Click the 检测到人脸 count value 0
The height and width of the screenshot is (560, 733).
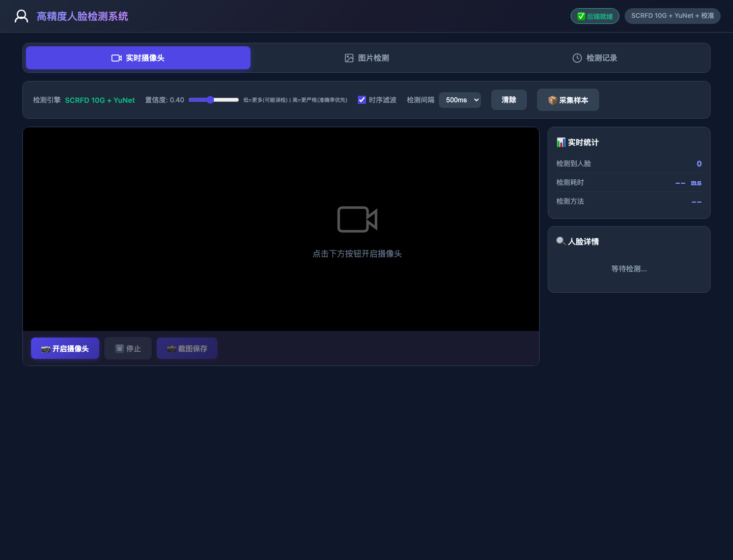[699, 163]
